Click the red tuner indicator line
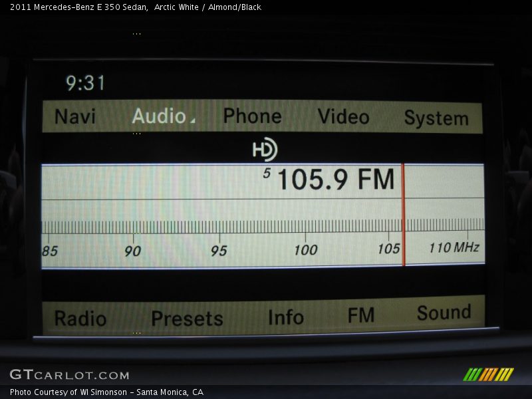This screenshot has height=399, width=532. click(403, 215)
